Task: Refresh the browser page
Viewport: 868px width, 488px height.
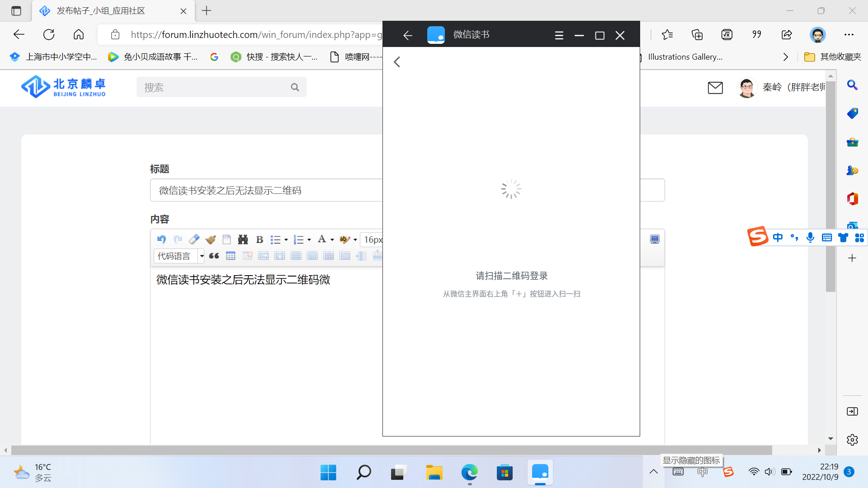Action: [49, 34]
